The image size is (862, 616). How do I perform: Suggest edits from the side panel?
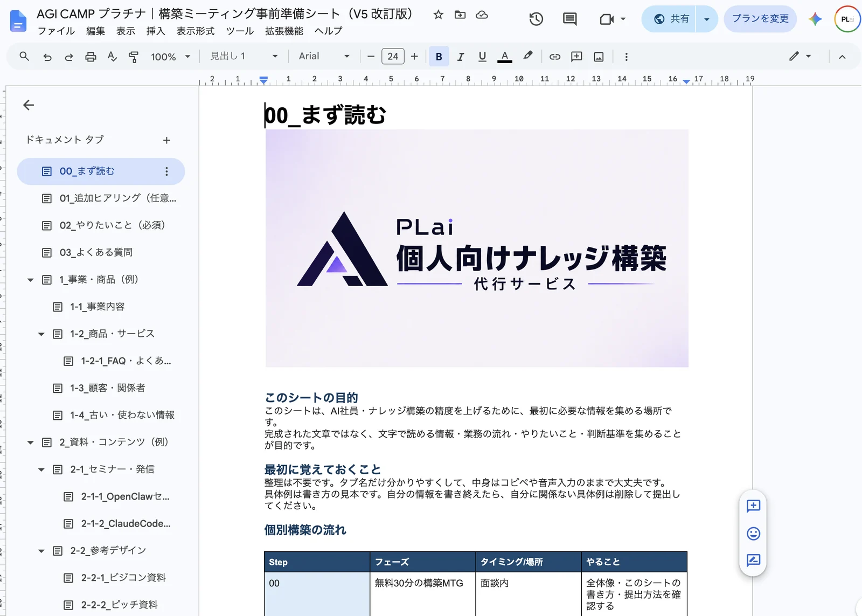753,560
